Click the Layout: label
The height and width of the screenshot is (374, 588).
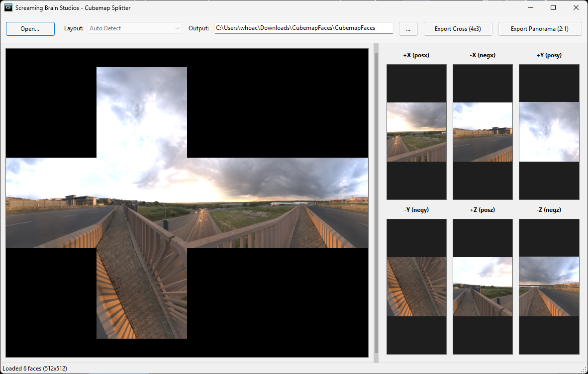(x=74, y=28)
